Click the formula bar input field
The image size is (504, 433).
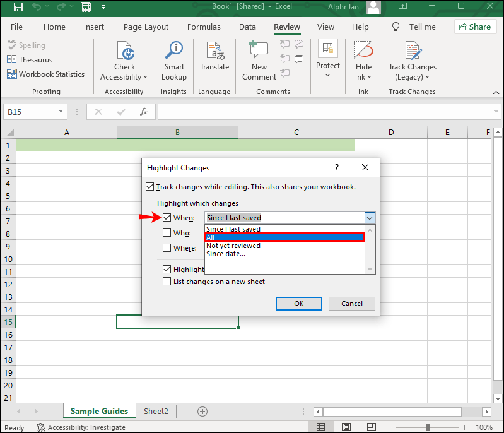pyautogui.click(x=325, y=112)
